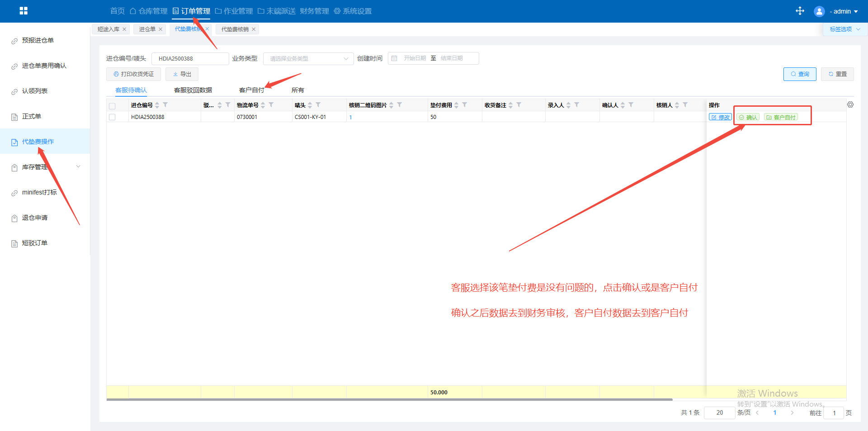The width and height of the screenshot is (868, 431).
Task: Click the grid menu icon in top-left
Action: click(24, 11)
